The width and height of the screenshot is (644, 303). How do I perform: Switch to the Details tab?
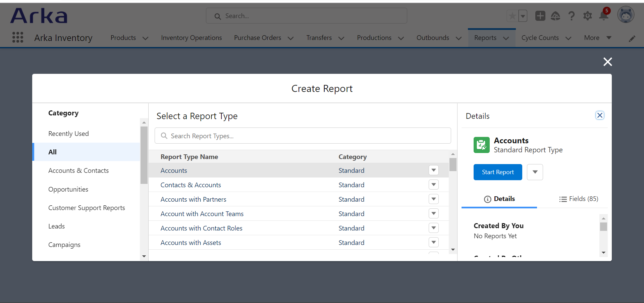499,199
